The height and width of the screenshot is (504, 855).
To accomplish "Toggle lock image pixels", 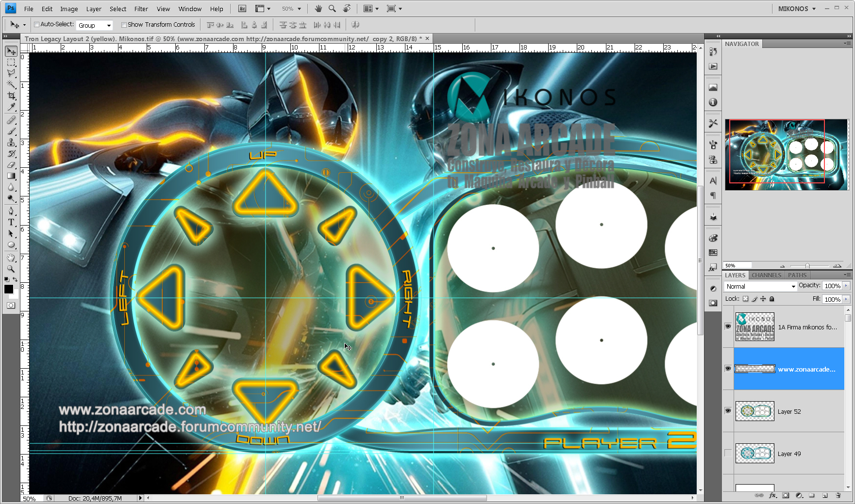I will (754, 299).
